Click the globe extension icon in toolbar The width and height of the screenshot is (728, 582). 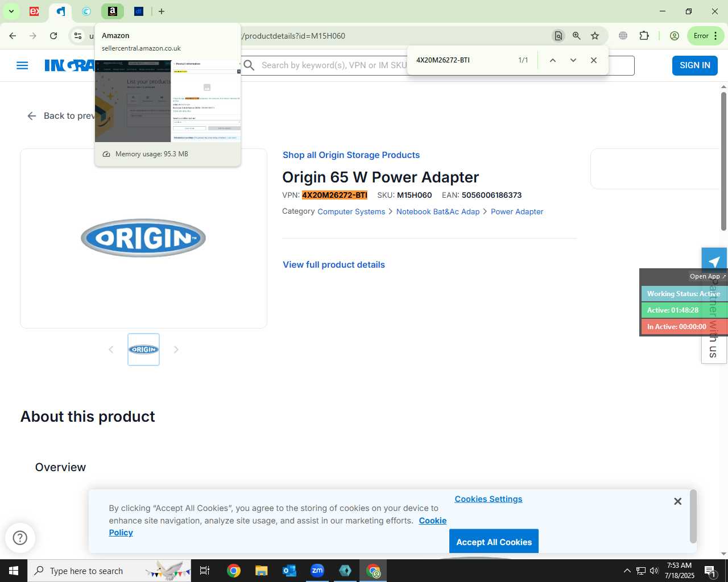pos(623,36)
